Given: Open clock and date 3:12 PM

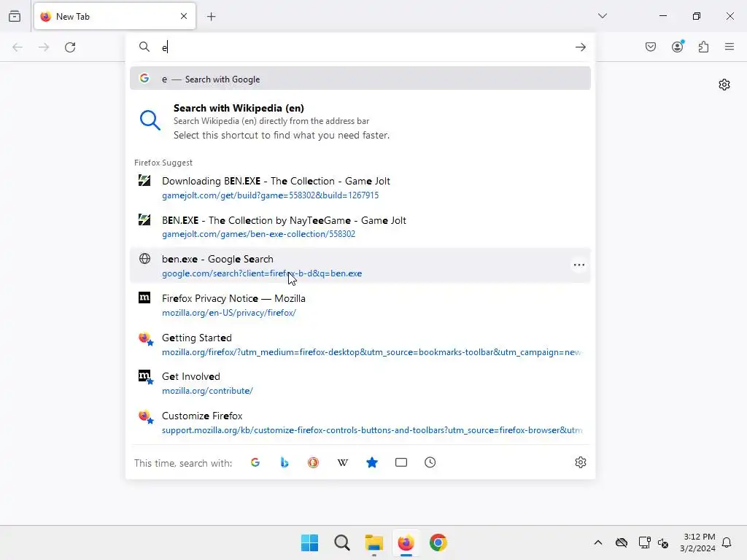Looking at the screenshot, I should [x=697, y=542].
